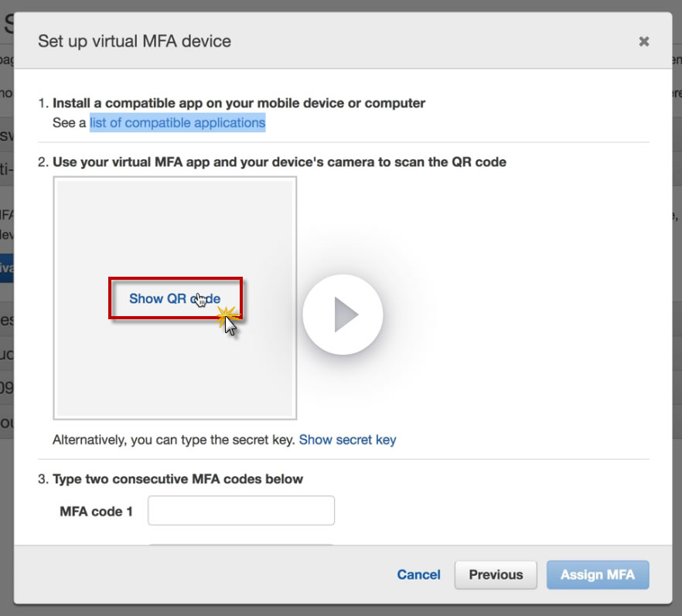This screenshot has width=682, height=616.
Task: Go back with the Previous button
Action: tap(496, 574)
